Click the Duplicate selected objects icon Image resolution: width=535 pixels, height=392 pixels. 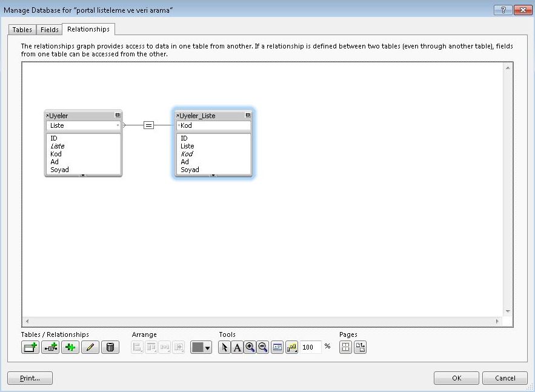click(x=70, y=347)
